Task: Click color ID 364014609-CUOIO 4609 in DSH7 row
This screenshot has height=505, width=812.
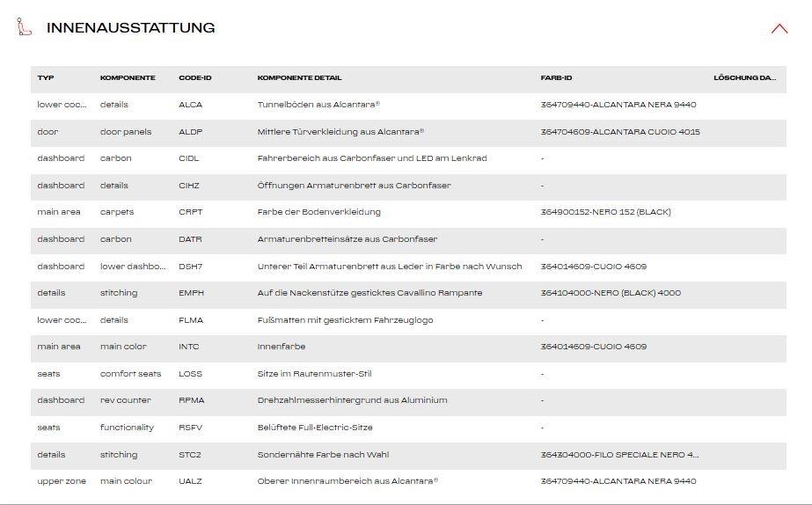Action: click(x=593, y=267)
